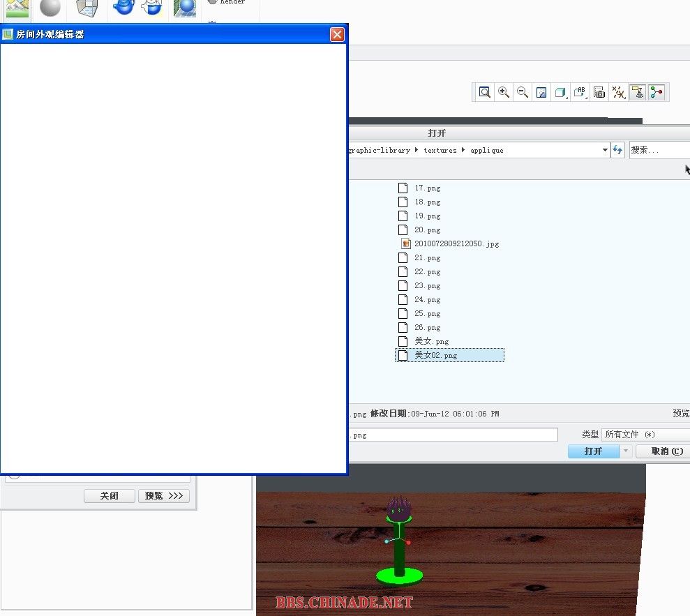The height and width of the screenshot is (616, 690).
Task: Expand the folder path dropdown arrow
Action: coord(605,150)
